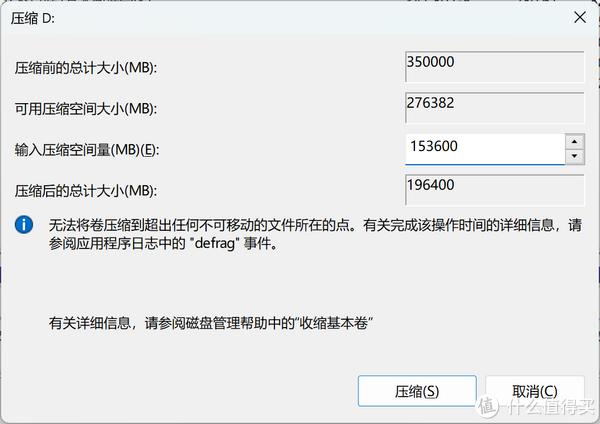Click the 压缩后的总计大小(MB) label

coord(86,191)
